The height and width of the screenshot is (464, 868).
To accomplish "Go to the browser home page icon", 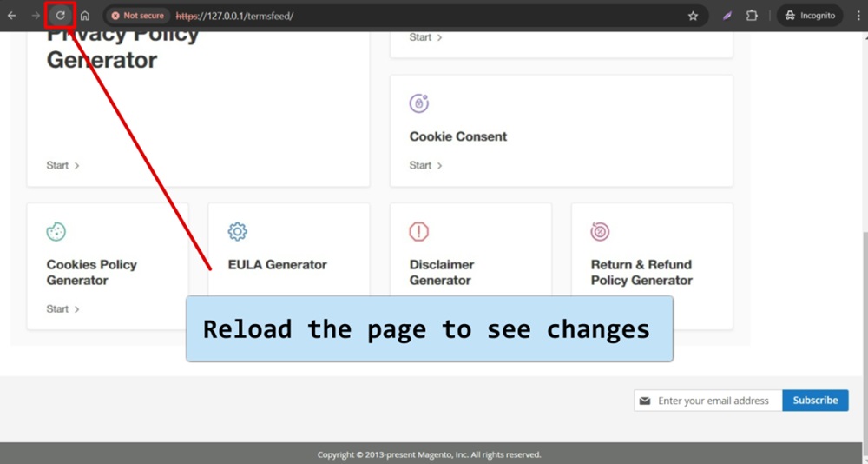I will pyautogui.click(x=85, y=16).
